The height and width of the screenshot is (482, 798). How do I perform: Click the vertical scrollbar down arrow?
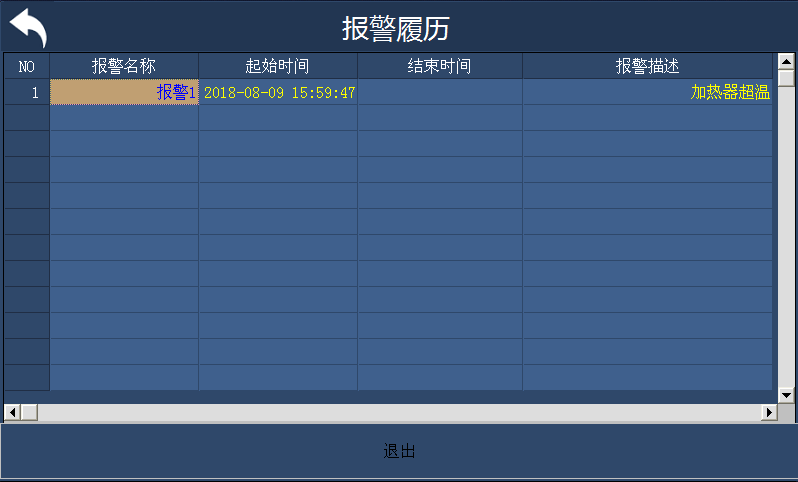coord(786,395)
